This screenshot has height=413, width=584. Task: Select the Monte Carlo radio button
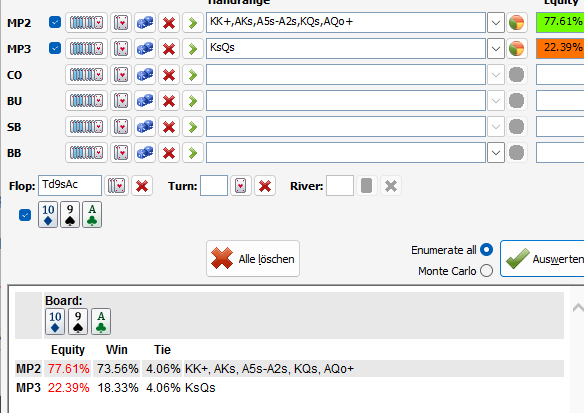click(x=486, y=270)
